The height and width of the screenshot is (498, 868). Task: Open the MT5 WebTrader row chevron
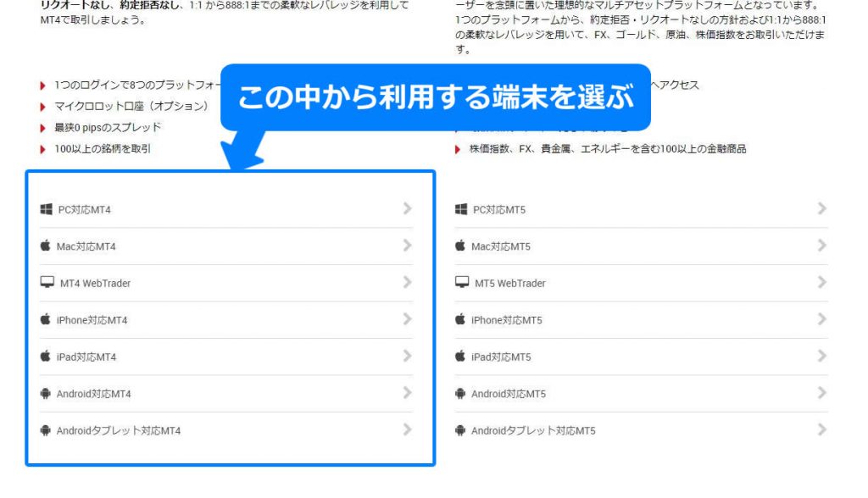(822, 282)
